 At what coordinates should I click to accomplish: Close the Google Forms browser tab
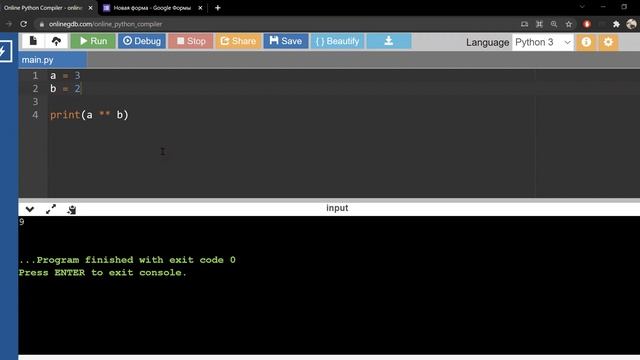200,8
